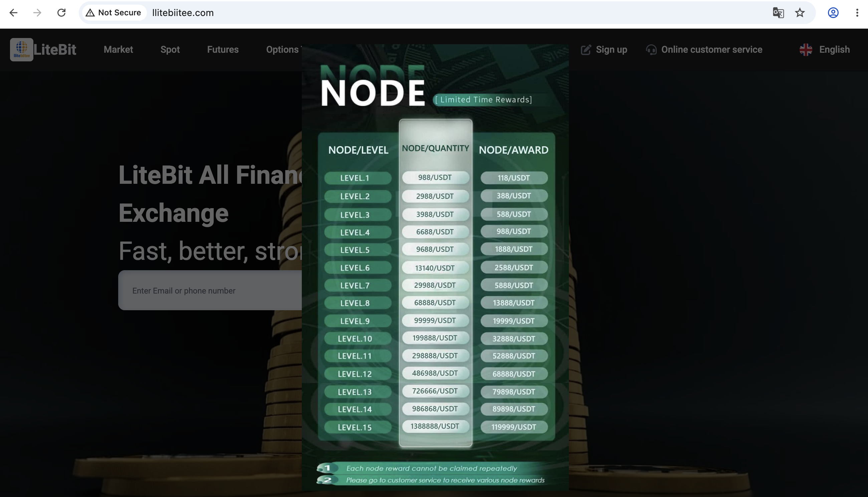868x497 pixels.
Task: Click the 99999/USDT quantity value
Action: [x=436, y=321]
